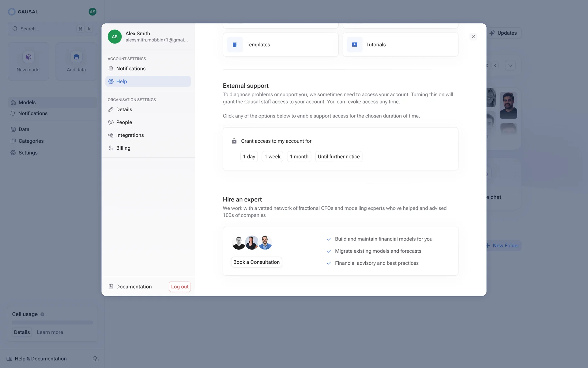Image resolution: width=588 pixels, height=368 pixels.
Task: Click the Billing dollar sign icon
Action: pos(111,148)
